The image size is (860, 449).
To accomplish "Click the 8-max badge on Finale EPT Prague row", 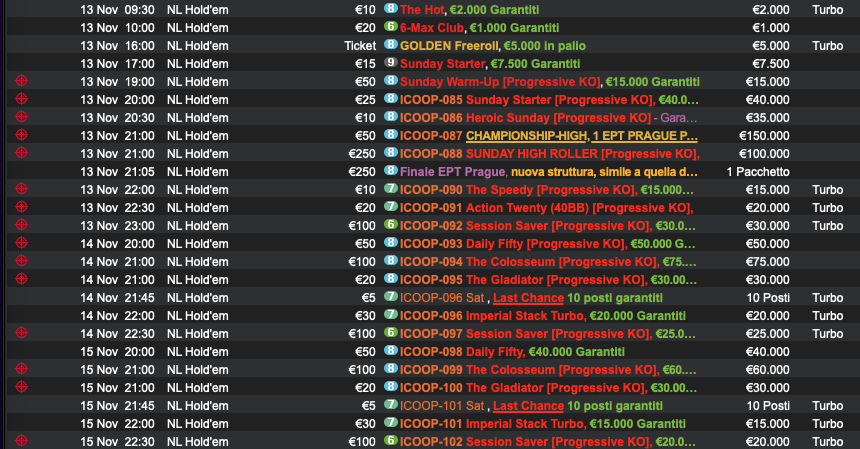I will tap(391, 170).
